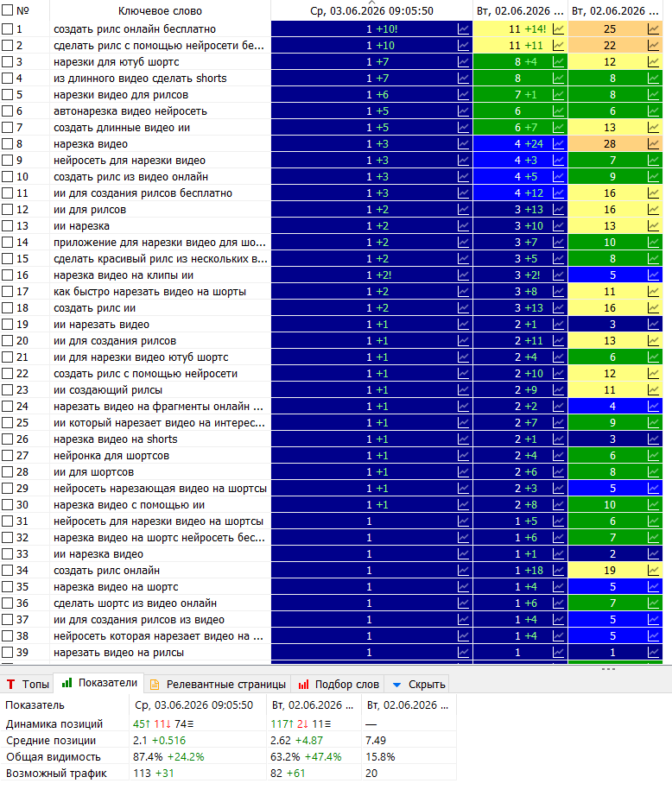
Task: Tick the select-all checkbox in header
Action: pos(7,10)
